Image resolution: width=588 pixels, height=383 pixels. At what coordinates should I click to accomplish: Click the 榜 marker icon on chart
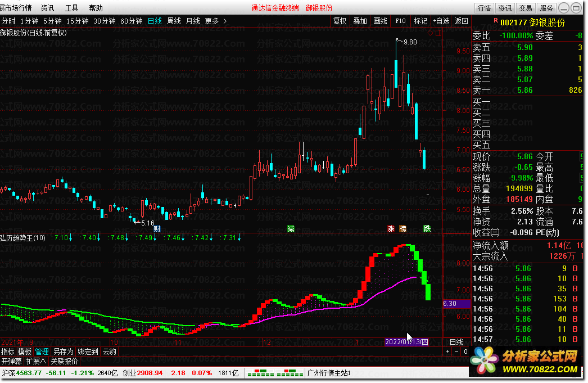[x=403, y=229]
